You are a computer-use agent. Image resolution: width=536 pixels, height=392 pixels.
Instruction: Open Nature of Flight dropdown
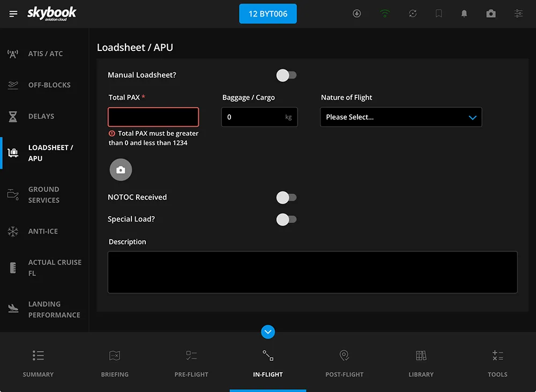tap(401, 117)
